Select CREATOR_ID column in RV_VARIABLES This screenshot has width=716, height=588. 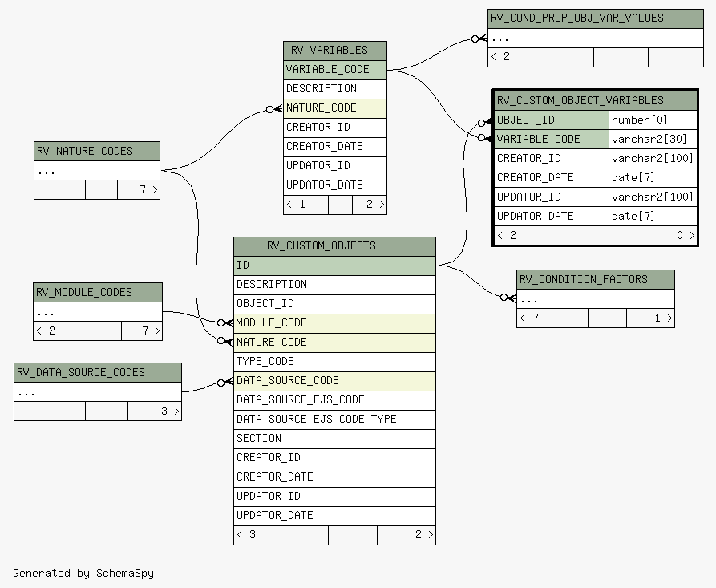334,128
